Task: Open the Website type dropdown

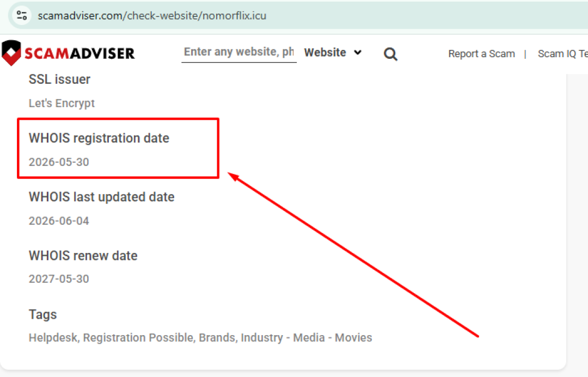Action: pyautogui.click(x=333, y=52)
